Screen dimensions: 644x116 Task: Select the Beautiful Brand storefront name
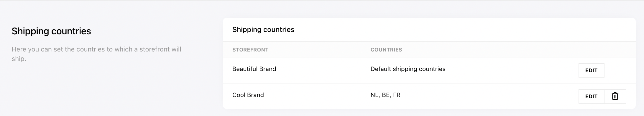click(x=254, y=69)
